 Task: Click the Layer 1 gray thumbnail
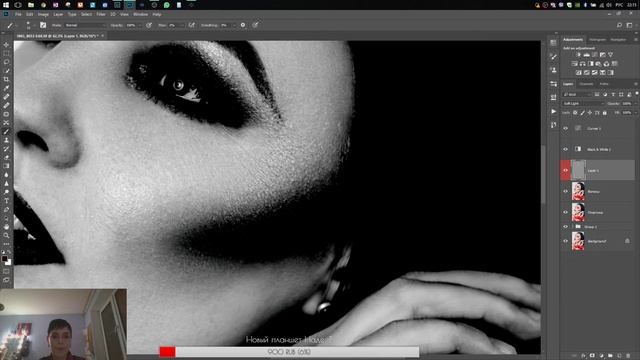click(578, 170)
